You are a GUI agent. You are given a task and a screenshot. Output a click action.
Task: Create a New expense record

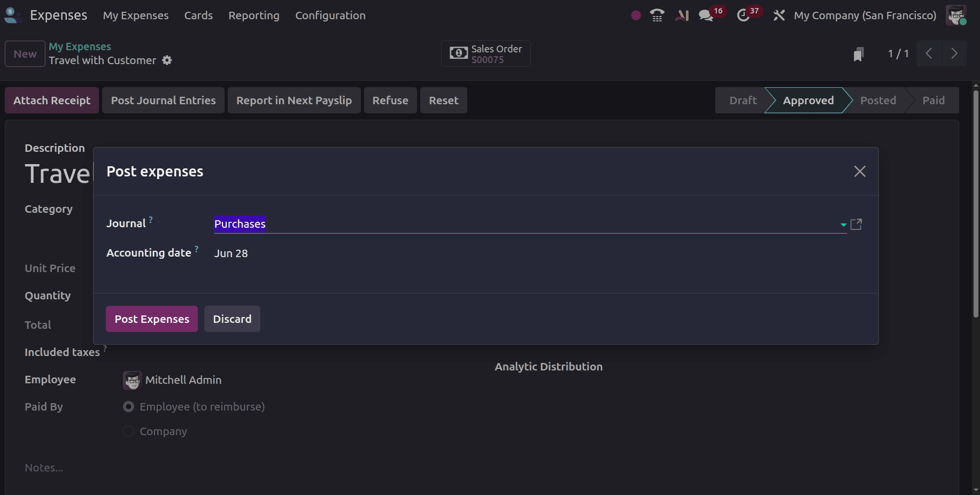click(x=25, y=54)
